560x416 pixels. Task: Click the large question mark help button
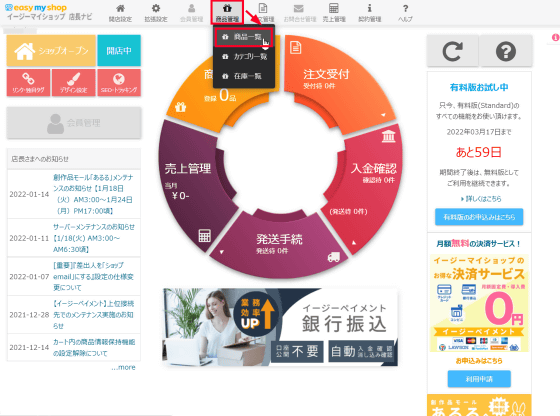[x=506, y=51]
